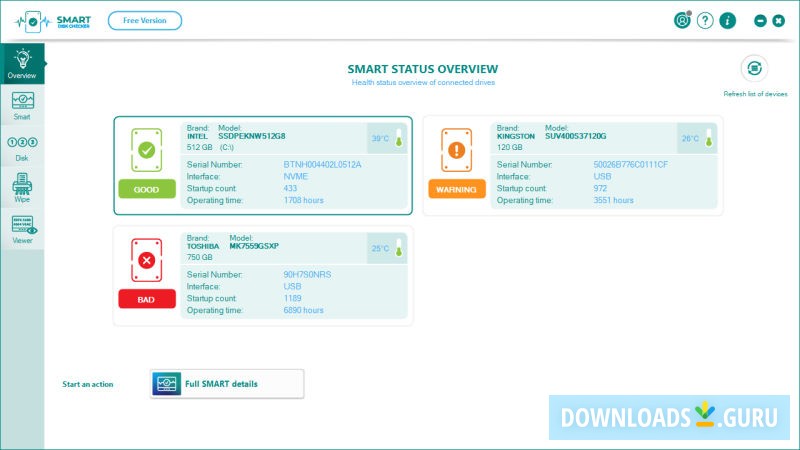Click startup count value 1189
Screen dimensions: 800x450
coord(292,298)
